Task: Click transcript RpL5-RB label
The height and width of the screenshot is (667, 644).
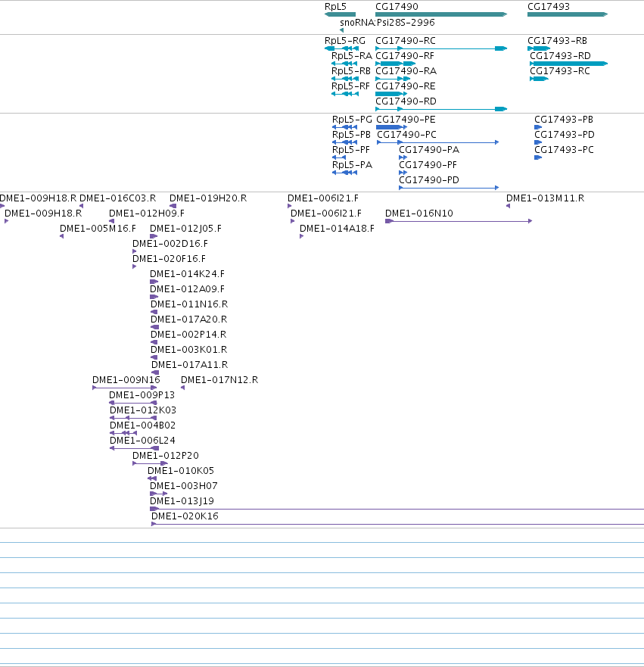Action: [350, 71]
